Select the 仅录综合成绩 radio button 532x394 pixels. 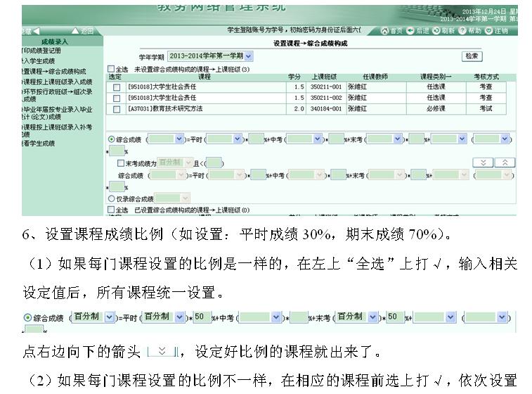coord(111,199)
